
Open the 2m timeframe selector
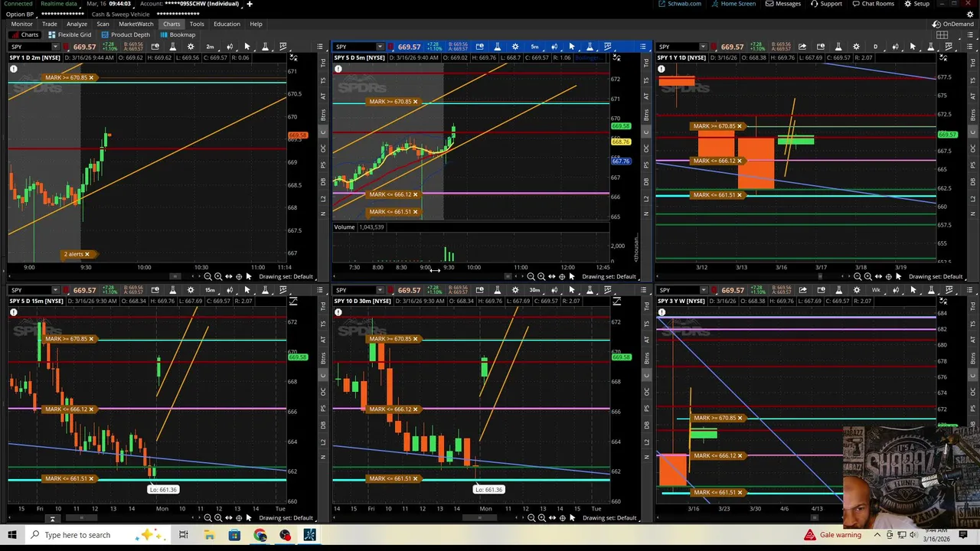[210, 47]
